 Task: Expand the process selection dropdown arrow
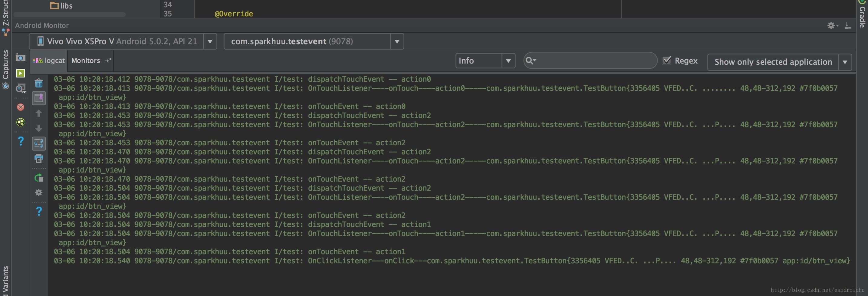tap(397, 41)
